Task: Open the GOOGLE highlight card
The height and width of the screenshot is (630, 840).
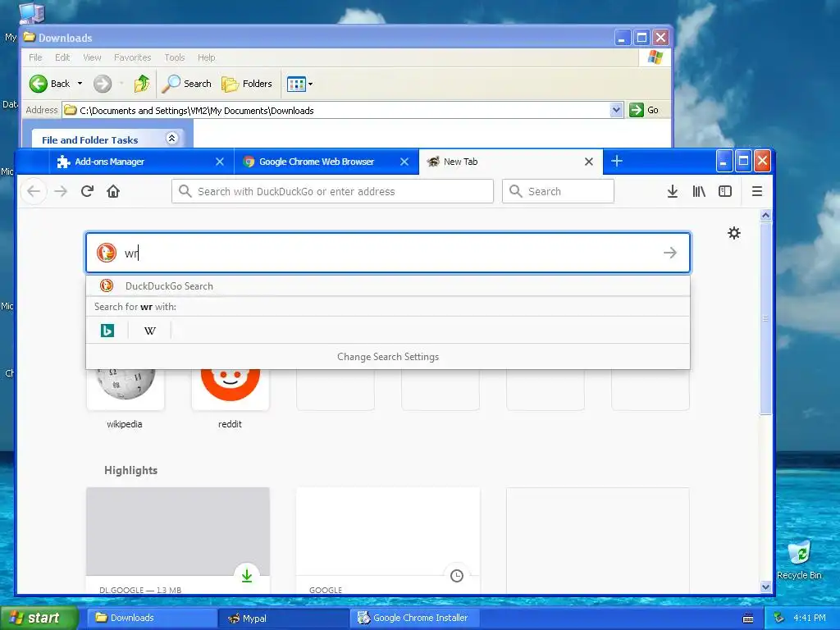Action: click(388, 541)
